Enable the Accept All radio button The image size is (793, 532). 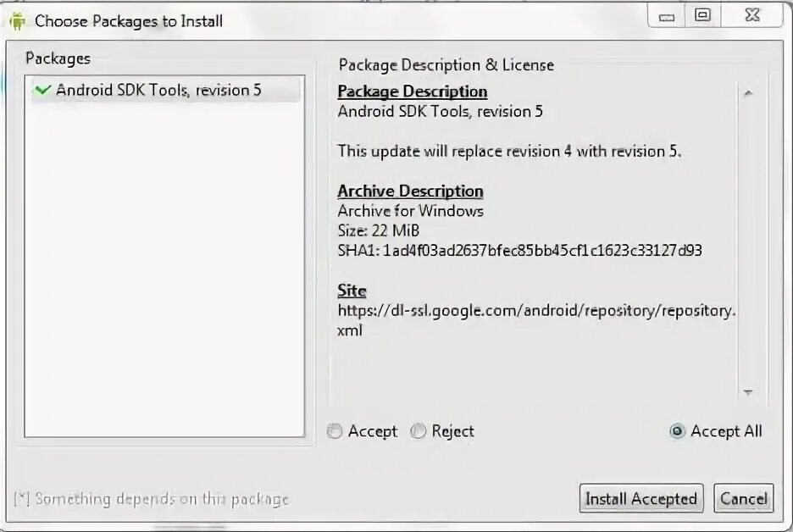[x=677, y=431]
